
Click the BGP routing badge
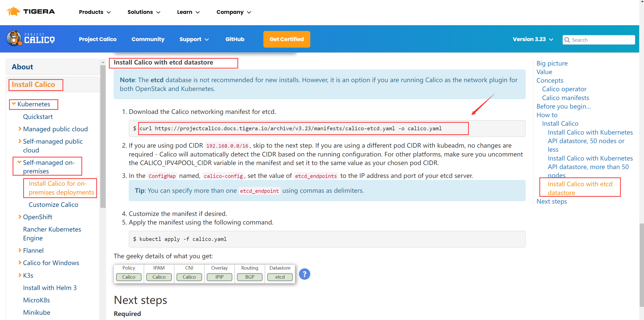point(250,277)
